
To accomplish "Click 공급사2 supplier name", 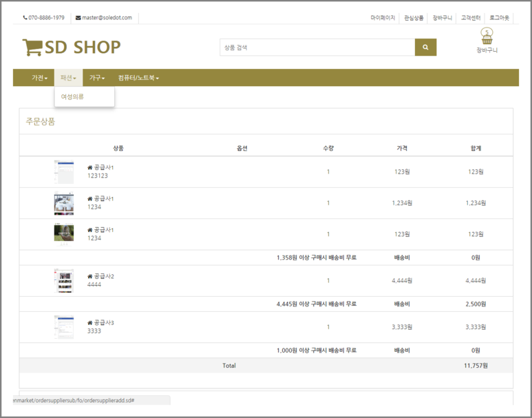I will (104, 276).
